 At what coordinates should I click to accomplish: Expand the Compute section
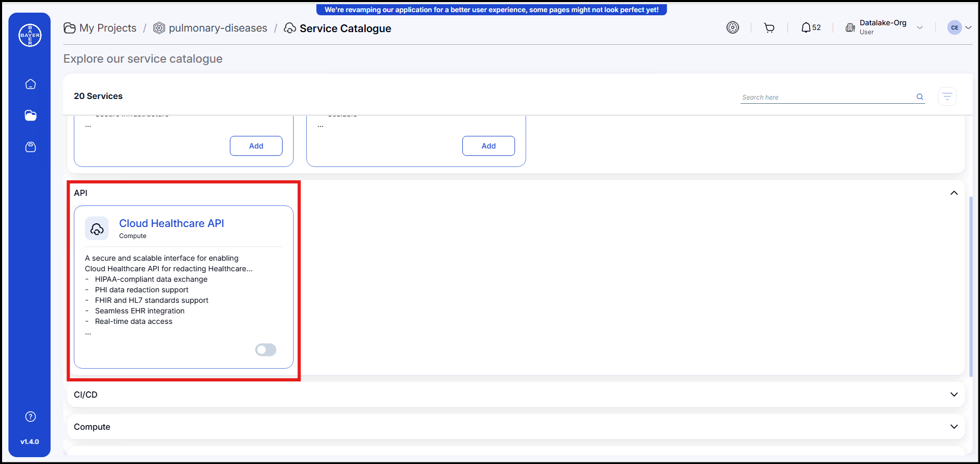pyautogui.click(x=954, y=427)
